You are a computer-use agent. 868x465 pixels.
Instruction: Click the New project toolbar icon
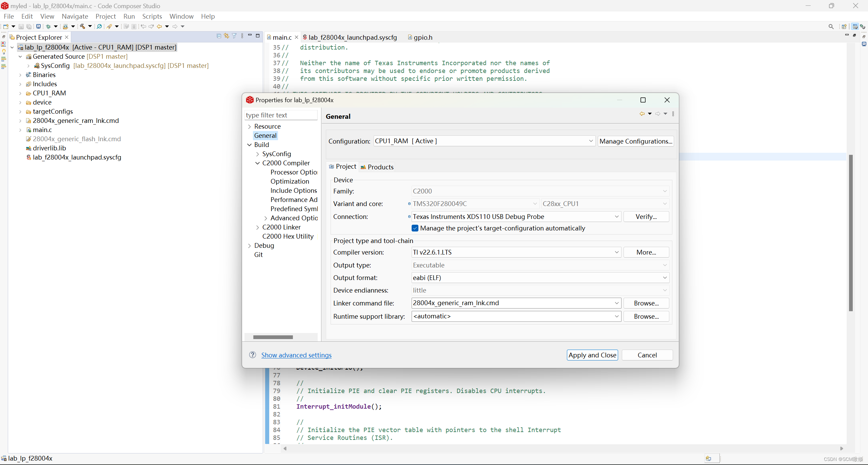click(6, 26)
